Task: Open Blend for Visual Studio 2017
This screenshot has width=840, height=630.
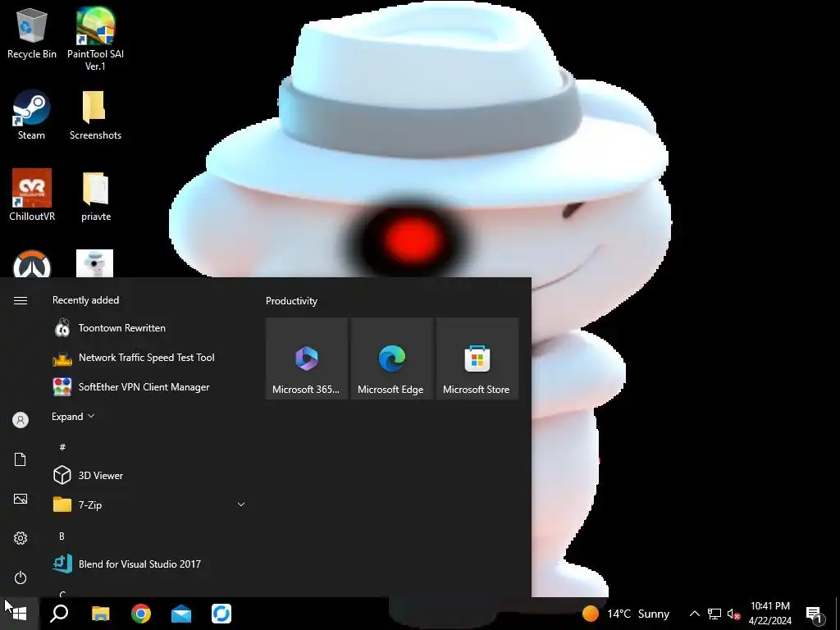Action: tap(149, 564)
